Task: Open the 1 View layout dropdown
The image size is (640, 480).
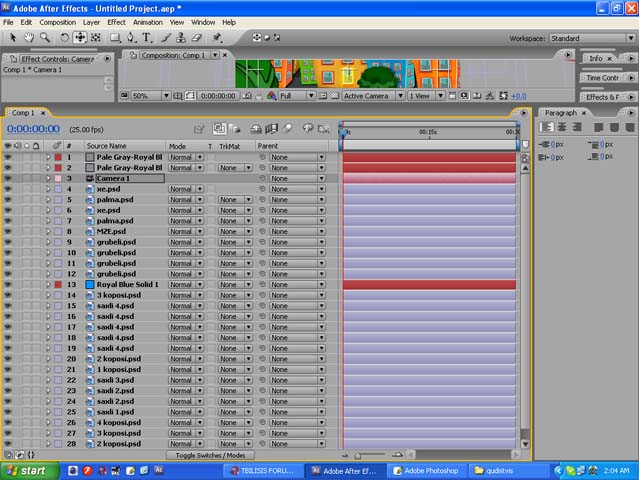Action: coord(426,96)
